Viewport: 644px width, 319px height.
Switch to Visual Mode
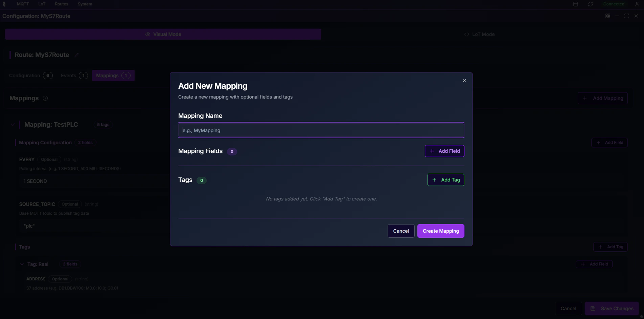pyautogui.click(x=163, y=34)
